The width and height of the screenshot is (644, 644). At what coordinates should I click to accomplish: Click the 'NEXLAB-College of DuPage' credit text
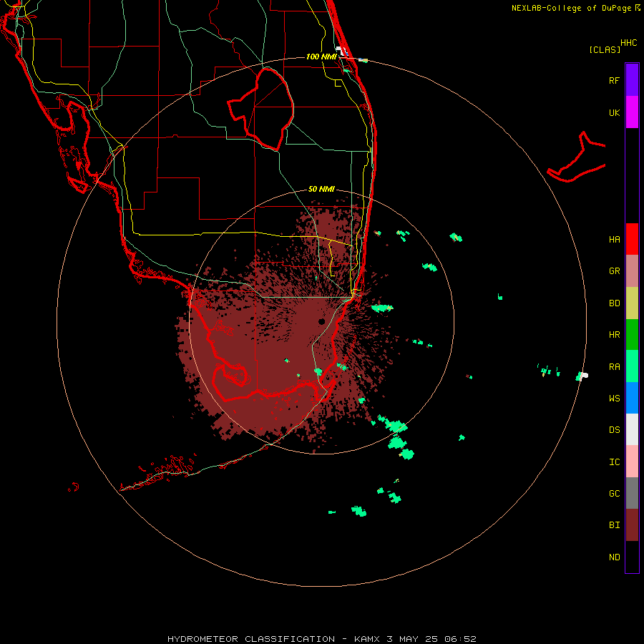(x=571, y=8)
